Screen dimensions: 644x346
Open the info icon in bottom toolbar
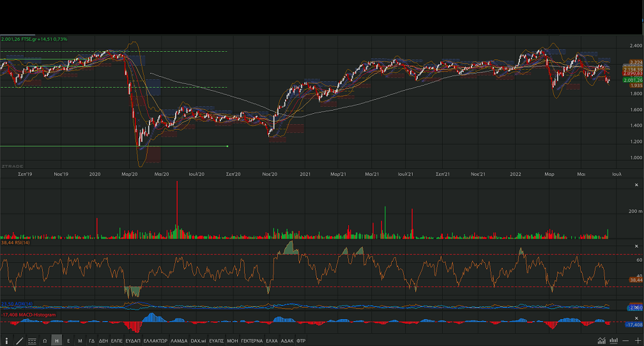pos(7,341)
